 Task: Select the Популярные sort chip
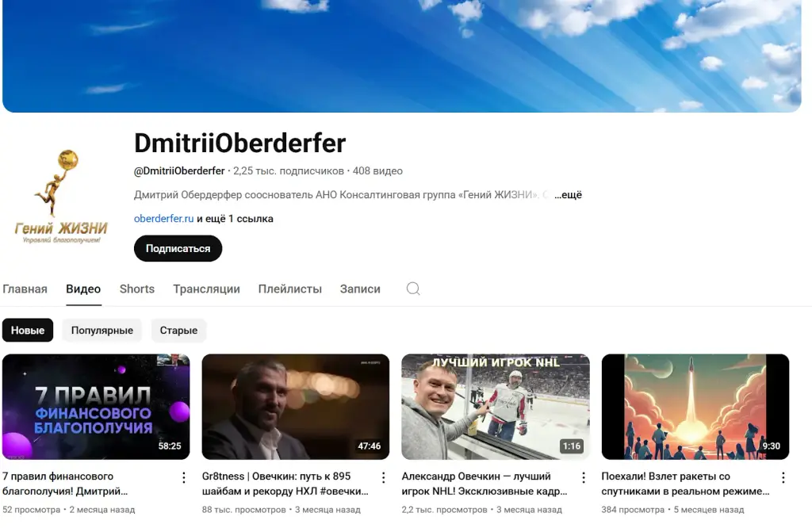click(102, 331)
